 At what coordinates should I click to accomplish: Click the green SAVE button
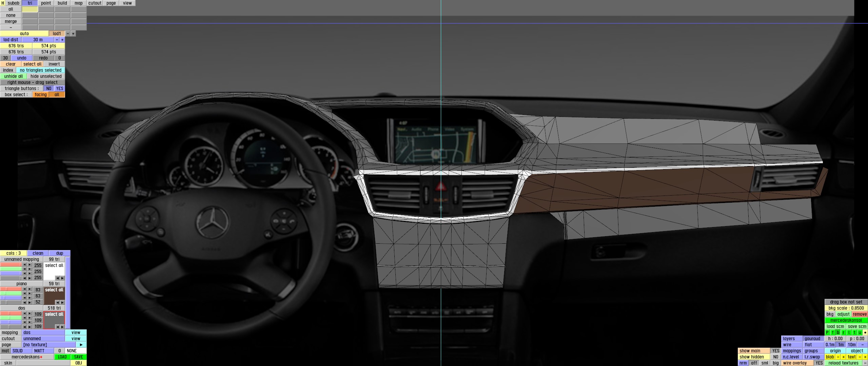79,357
